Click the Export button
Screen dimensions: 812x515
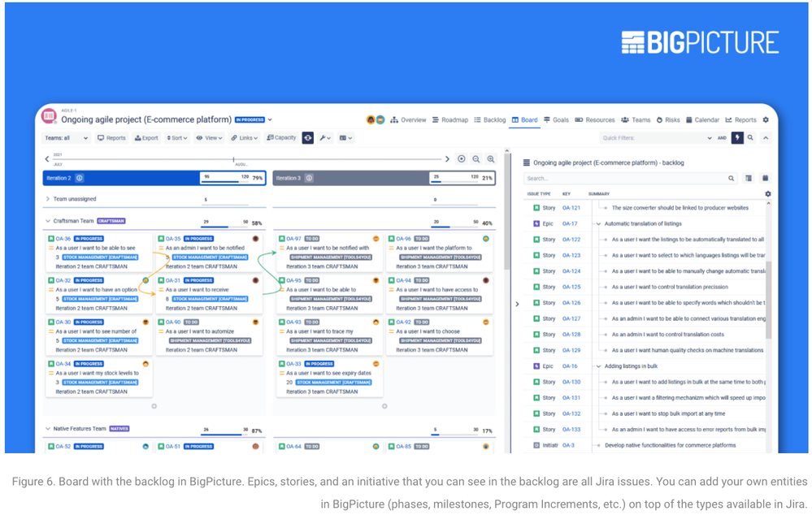click(x=146, y=138)
